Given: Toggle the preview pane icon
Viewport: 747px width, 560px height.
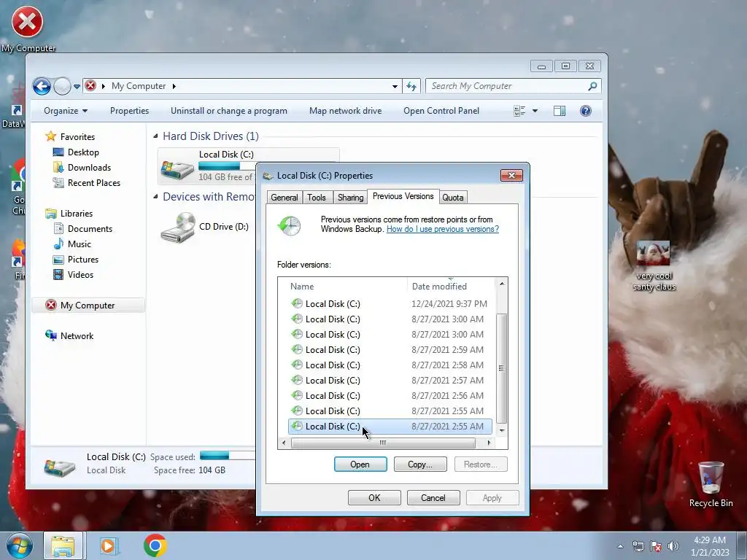Looking at the screenshot, I should pos(560,111).
